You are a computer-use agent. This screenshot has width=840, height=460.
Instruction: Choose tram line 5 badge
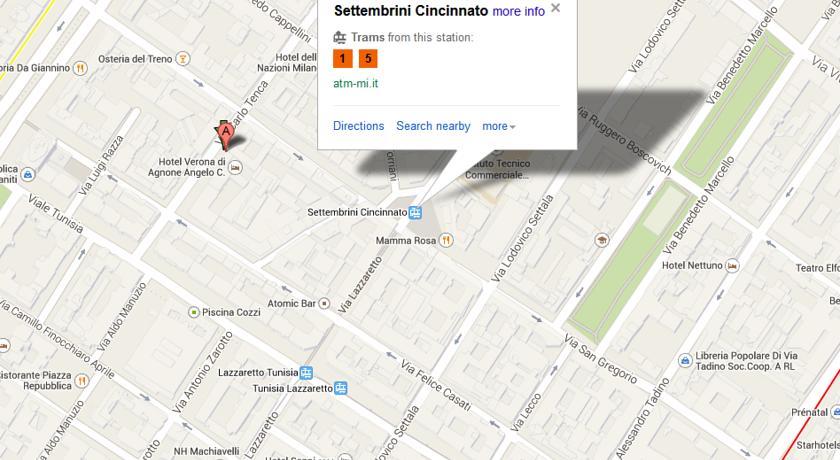click(x=368, y=58)
